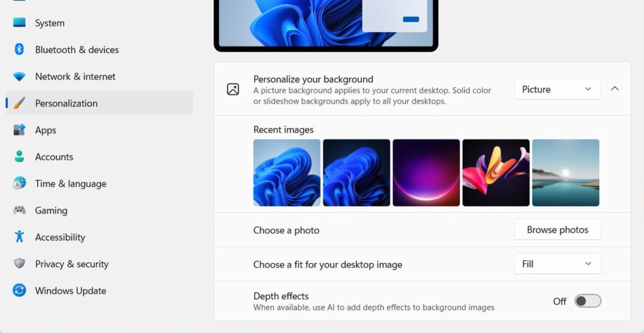Select the dark blue bloom wallpaper
The width and height of the screenshot is (644, 333).
click(357, 173)
